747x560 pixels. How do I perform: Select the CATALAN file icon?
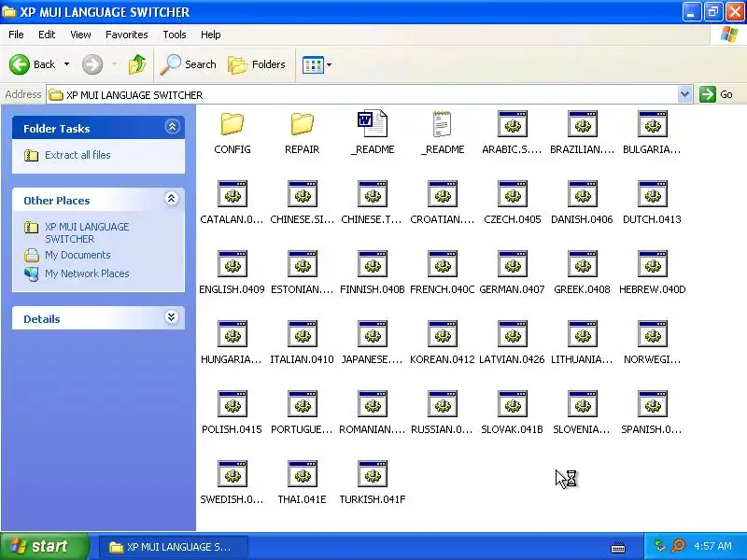[232, 194]
